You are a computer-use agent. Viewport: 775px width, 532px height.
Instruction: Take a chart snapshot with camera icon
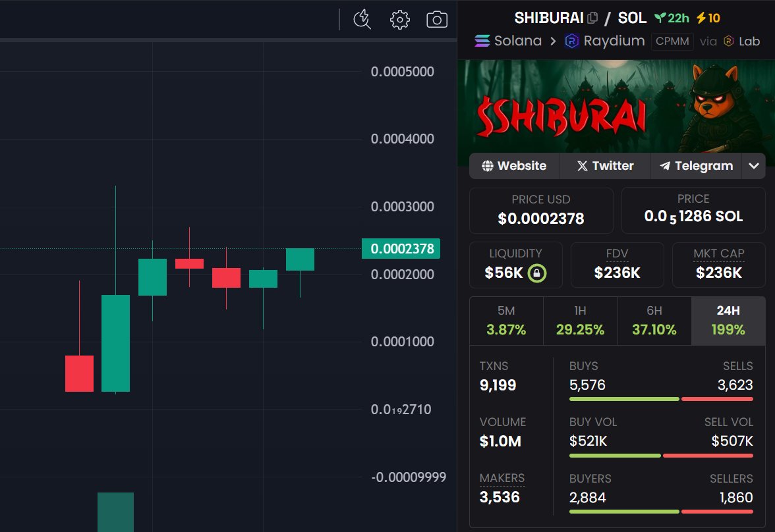[x=437, y=20]
